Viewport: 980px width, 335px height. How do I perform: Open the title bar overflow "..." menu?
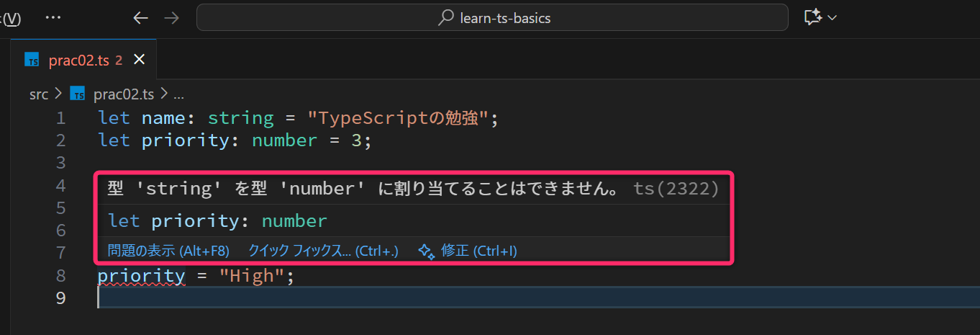53,17
